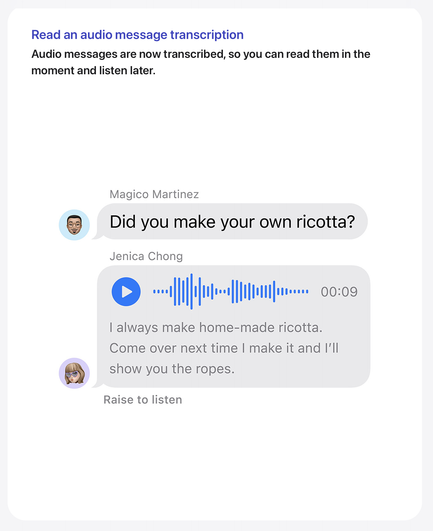Click Jenica Chong's memoji avatar

pyautogui.click(x=74, y=373)
